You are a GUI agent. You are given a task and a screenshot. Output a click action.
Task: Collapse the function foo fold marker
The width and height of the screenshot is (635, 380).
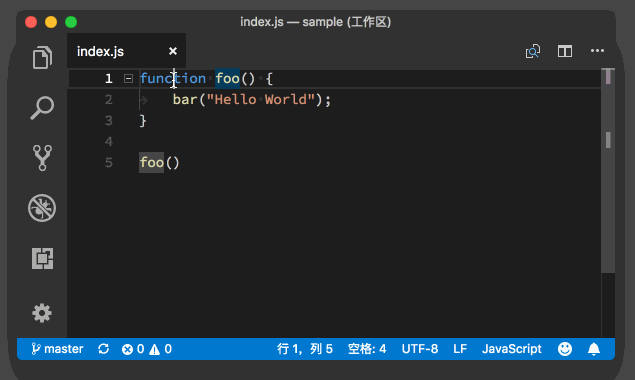pyautogui.click(x=128, y=78)
